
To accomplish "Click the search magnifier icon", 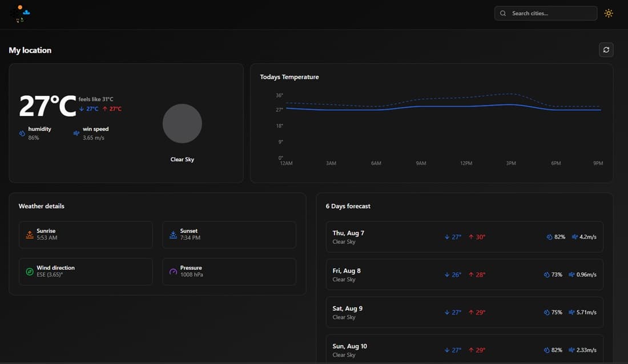I will [x=503, y=13].
